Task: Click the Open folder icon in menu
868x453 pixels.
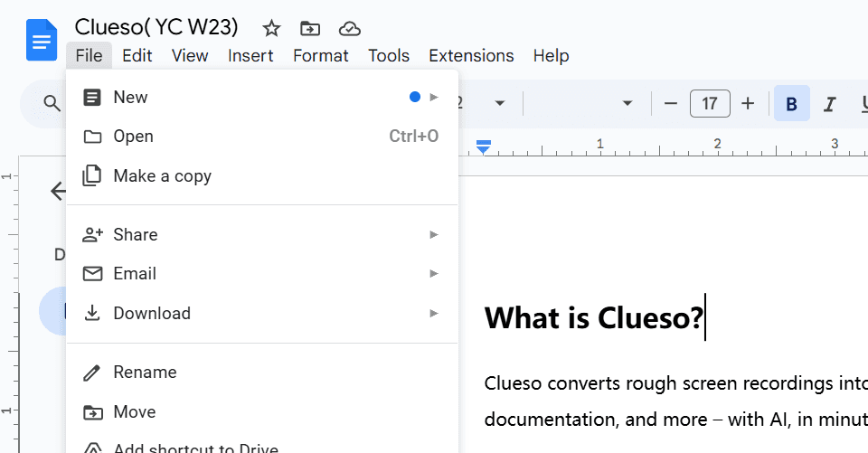Action: coord(92,137)
